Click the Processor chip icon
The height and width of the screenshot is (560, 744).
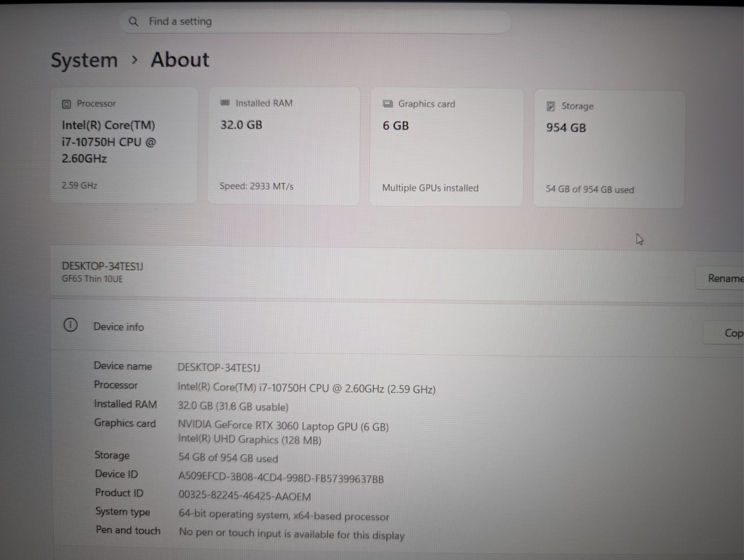coord(66,104)
